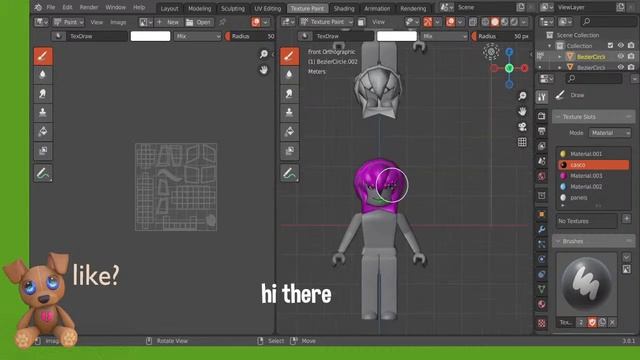Screen dimensions: 640x360
Task: Toggle visibility of second BezierCircle row
Action: pos(621,67)
